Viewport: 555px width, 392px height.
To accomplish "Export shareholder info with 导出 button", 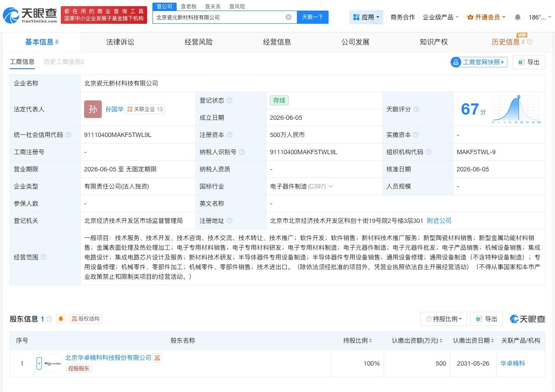I will click(487, 319).
